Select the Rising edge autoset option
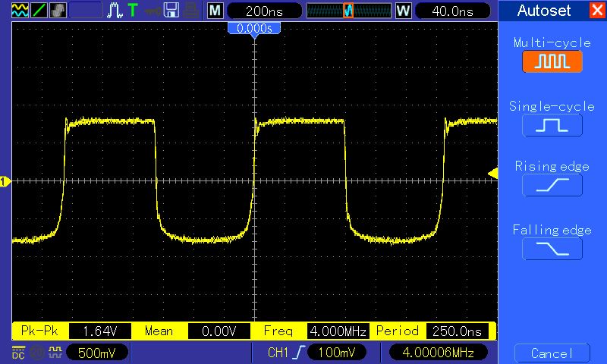 pyautogui.click(x=552, y=184)
